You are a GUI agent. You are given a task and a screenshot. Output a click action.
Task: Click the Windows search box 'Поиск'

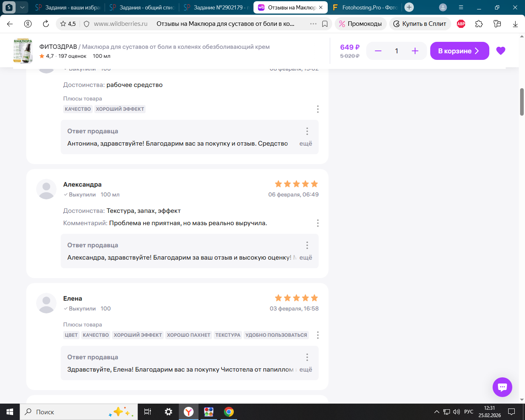(78, 412)
